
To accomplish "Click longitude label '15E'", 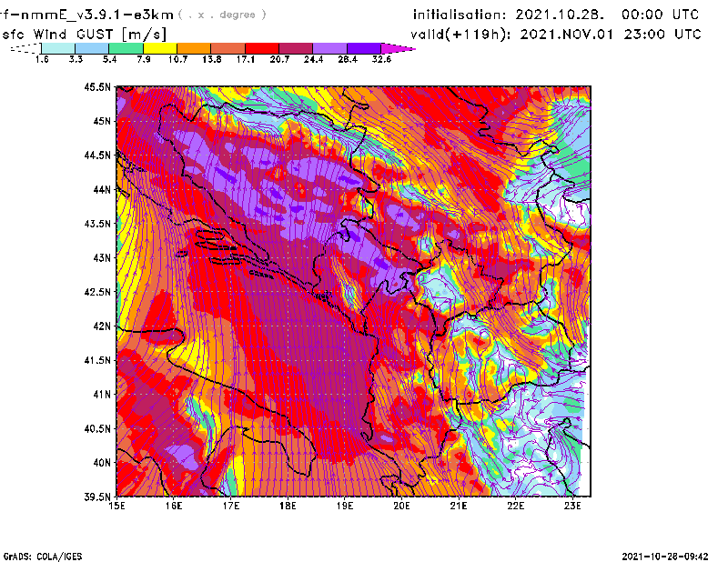I will pos(116,506).
